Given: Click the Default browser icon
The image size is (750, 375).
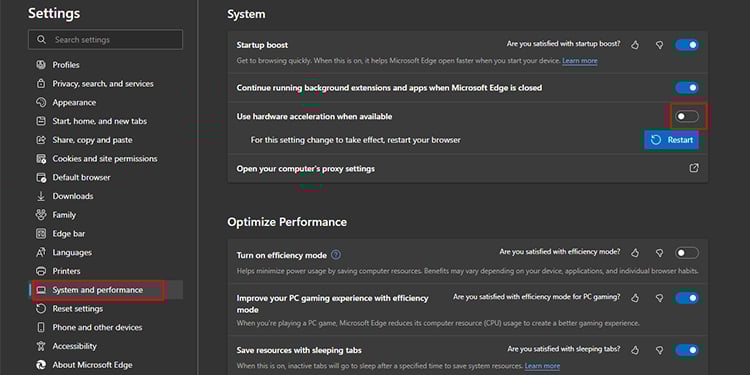Looking at the screenshot, I should point(41,177).
